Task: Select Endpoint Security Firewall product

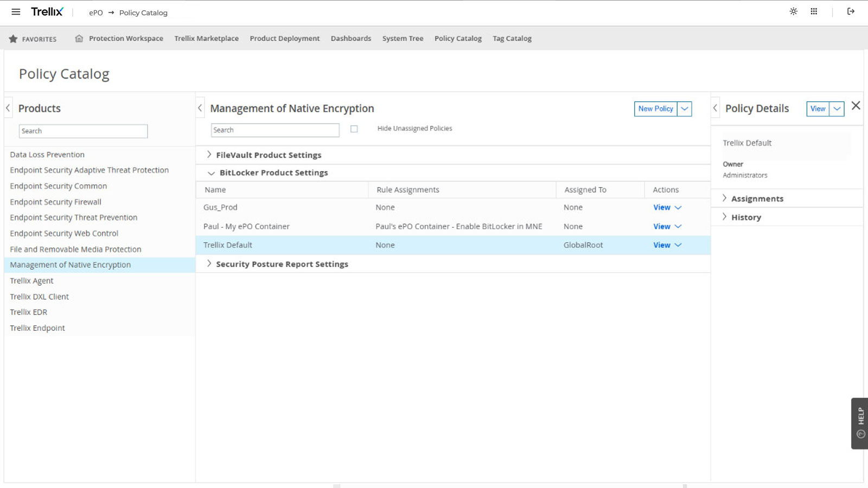Action: click(56, 202)
